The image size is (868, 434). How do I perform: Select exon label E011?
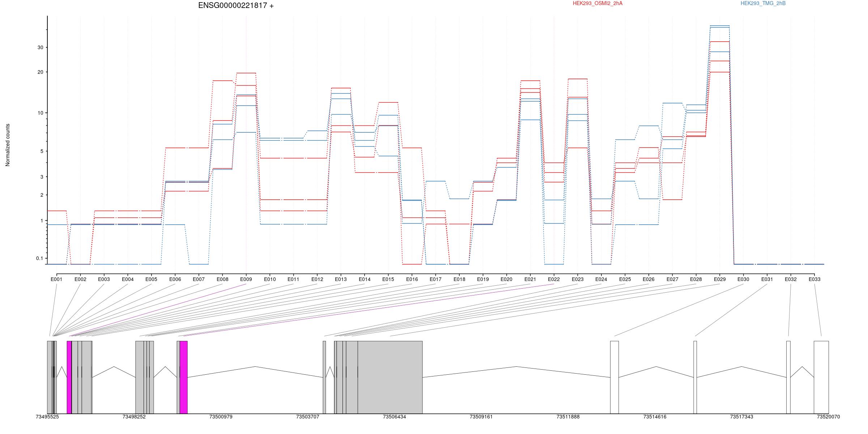[293, 279]
